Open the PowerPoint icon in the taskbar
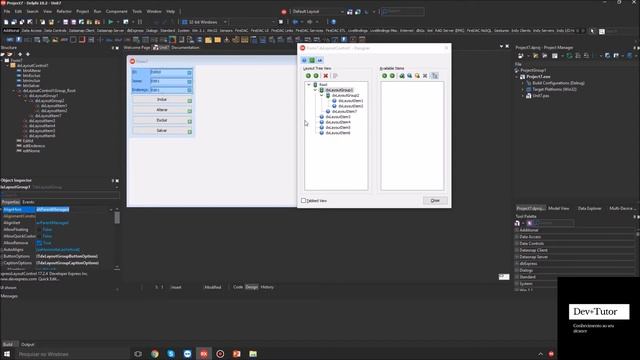 (236, 354)
